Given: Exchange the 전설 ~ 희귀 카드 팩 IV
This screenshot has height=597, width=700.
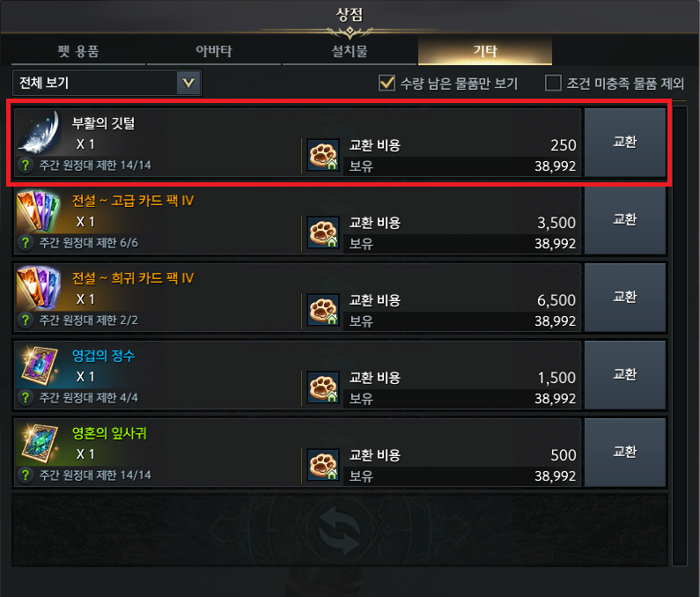Looking at the screenshot, I should click(624, 298).
